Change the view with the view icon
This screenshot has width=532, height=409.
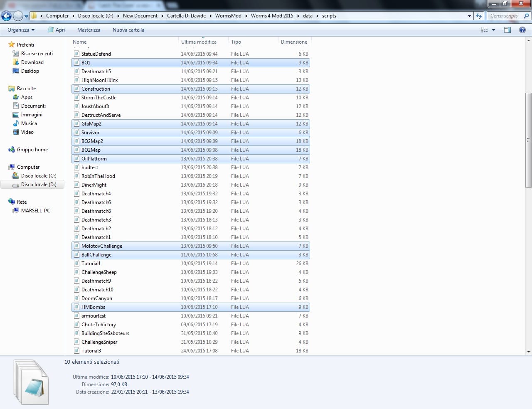[484, 30]
